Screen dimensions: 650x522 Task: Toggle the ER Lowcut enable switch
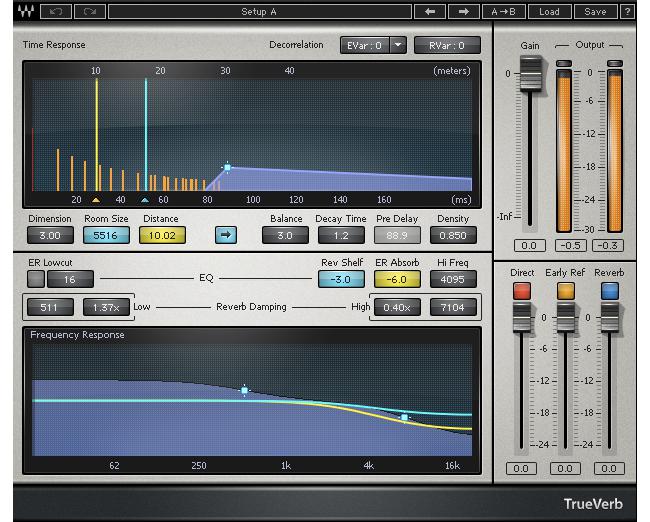tap(36, 279)
